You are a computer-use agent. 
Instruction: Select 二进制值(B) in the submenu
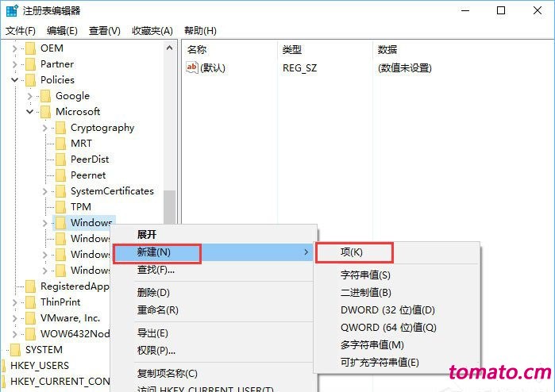397,293
